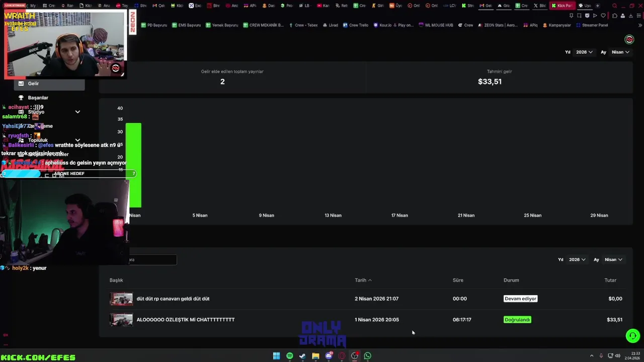Switch to the Kick Par browser tab
644x362 pixels.
(562, 6)
